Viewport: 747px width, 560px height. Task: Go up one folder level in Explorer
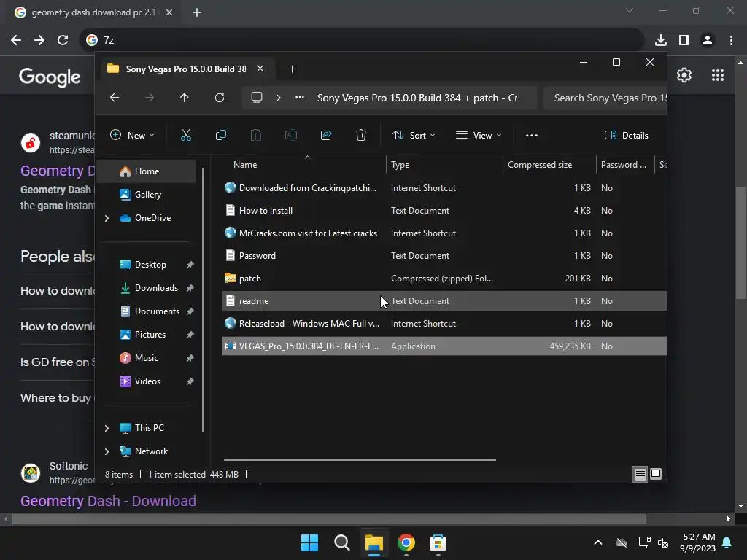[185, 98]
